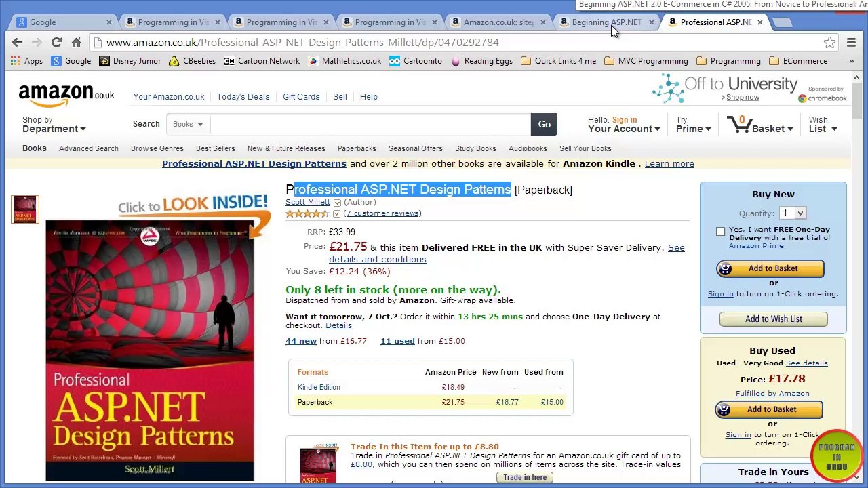Viewport: 868px width, 488px height.
Task: Open the Reading Eggs bookmark
Action: (481, 61)
